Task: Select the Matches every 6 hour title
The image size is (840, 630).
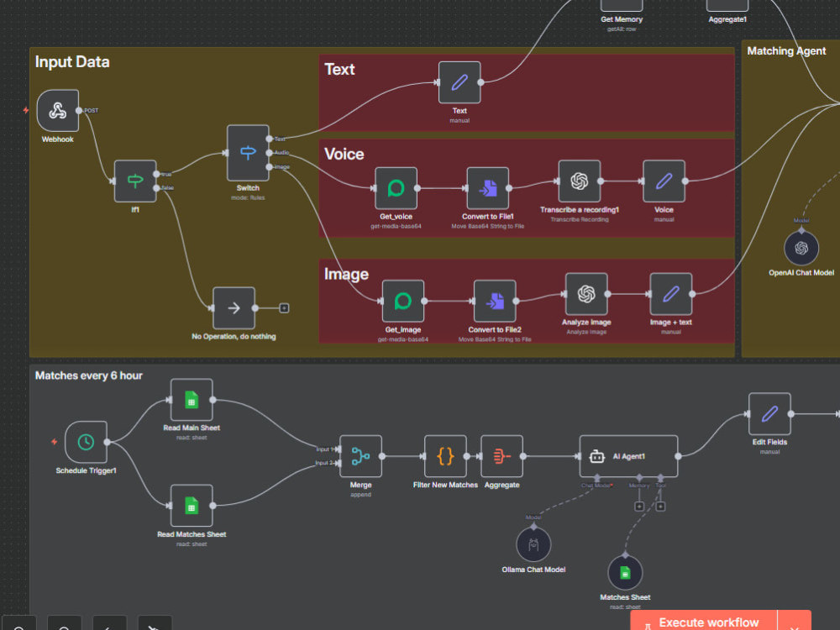Action: [89, 375]
